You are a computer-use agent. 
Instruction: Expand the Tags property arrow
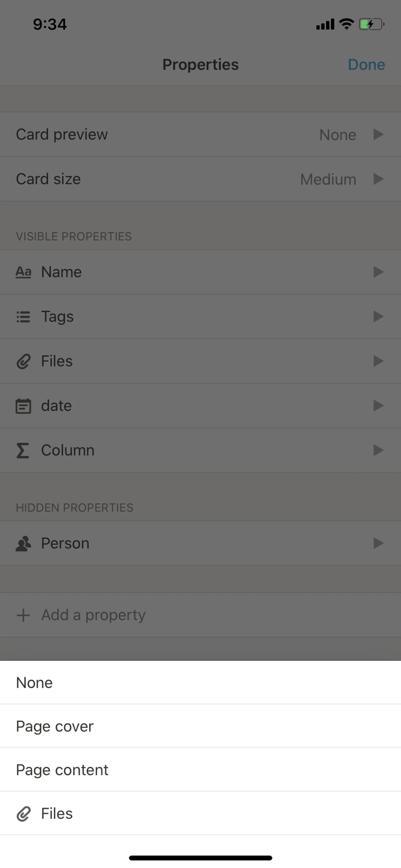pos(378,317)
